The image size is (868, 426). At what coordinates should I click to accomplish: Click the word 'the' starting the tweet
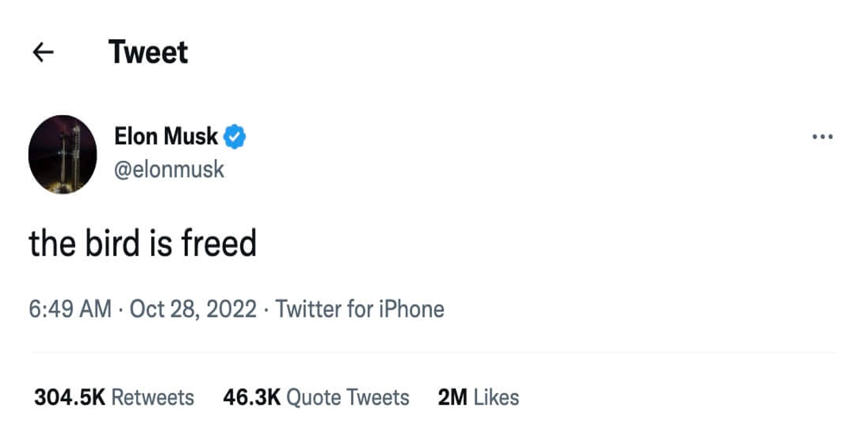tap(52, 244)
